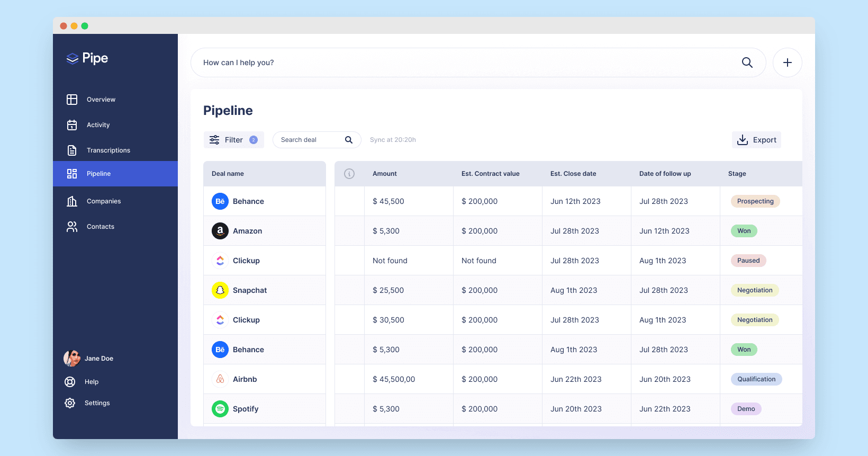Image resolution: width=868 pixels, height=456 pixels.
Task: Open Settings gear icon
Action: point(70,403)
